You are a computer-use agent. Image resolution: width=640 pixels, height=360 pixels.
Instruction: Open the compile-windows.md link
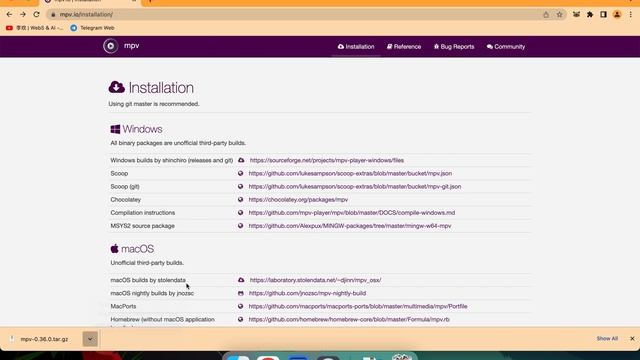click(352, 213)
